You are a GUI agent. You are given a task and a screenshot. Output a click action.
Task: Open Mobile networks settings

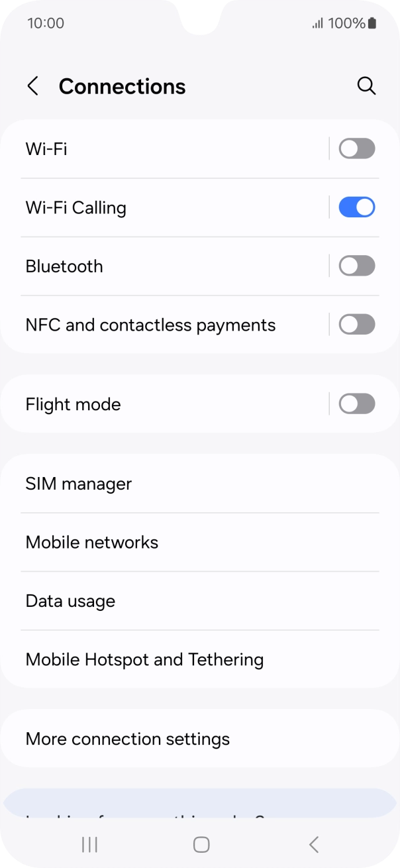click(x=91, y=542)
